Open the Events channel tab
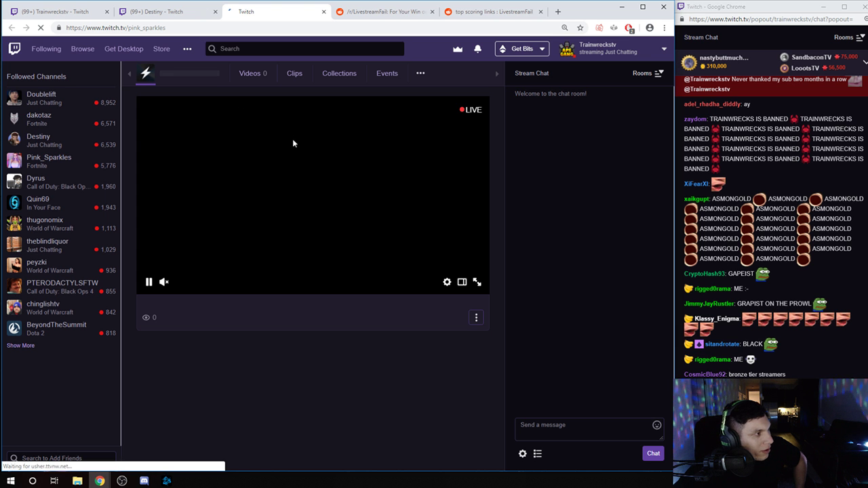Image resolution: width=868 pixels, height=488 pixels. coord(387,73)
